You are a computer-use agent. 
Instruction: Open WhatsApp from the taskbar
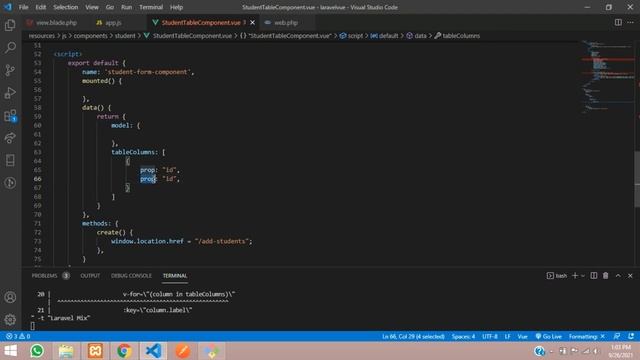click(37, 351)
